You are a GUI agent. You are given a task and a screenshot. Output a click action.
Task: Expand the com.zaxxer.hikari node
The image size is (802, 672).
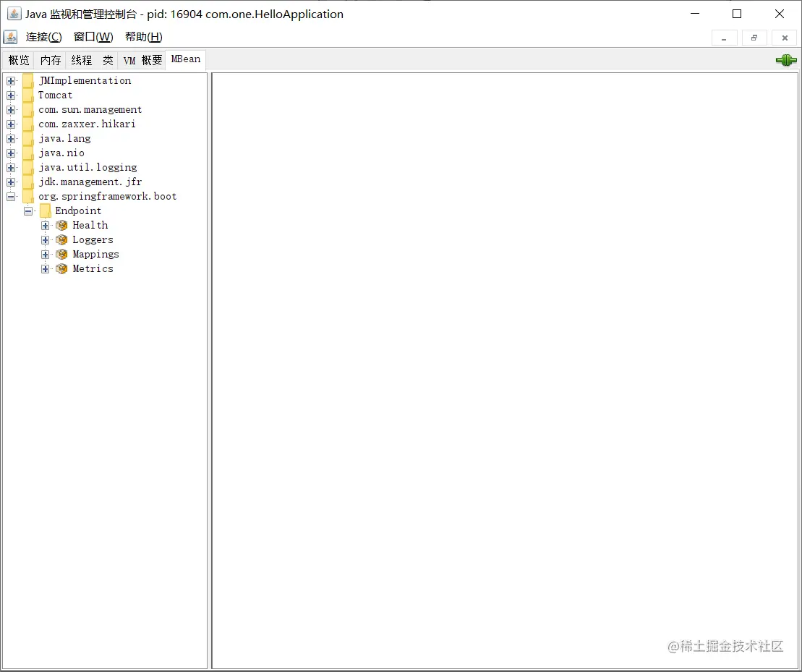coord(11,124)
